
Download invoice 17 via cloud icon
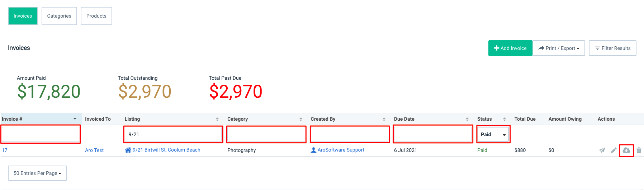tap(626, 150)
